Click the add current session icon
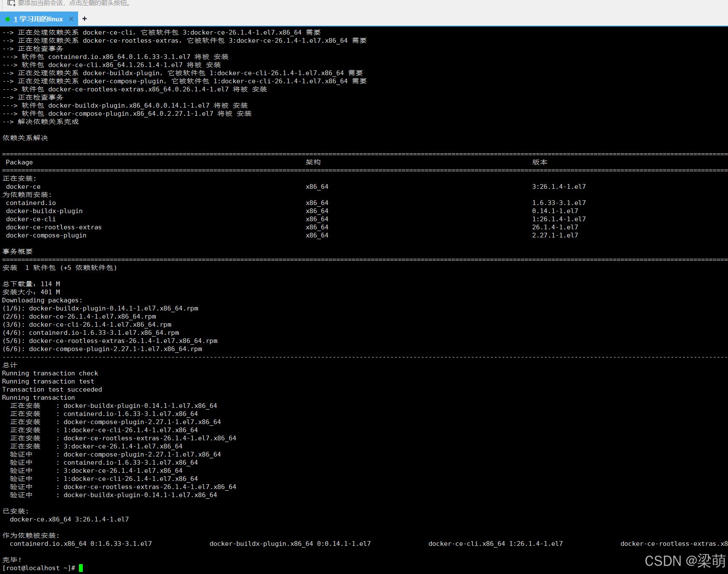 (12, 3)
